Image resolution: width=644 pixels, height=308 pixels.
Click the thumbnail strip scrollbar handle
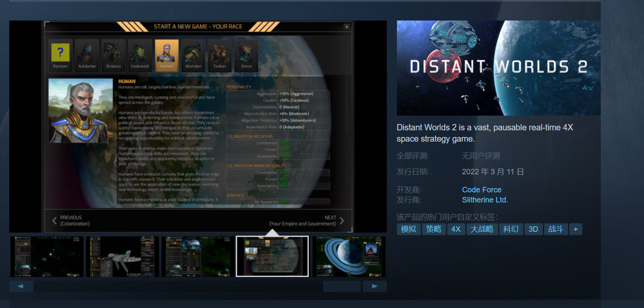(x=342, y=287)
